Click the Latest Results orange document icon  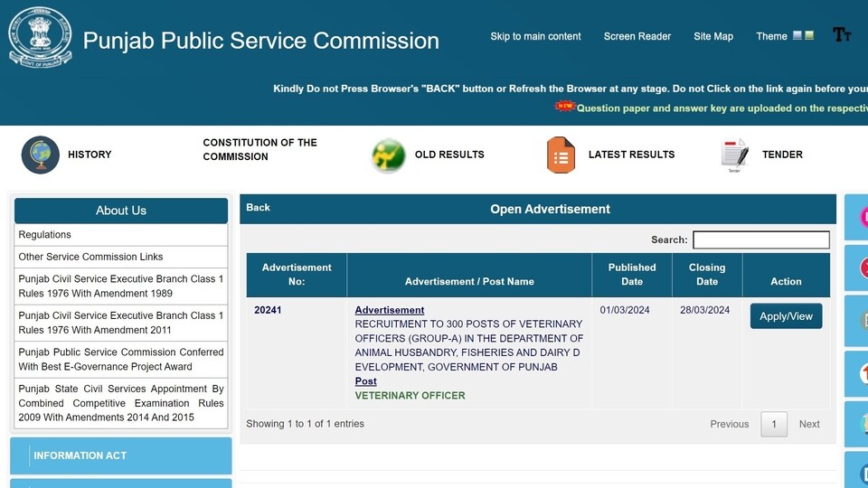(x=561, y=155)
